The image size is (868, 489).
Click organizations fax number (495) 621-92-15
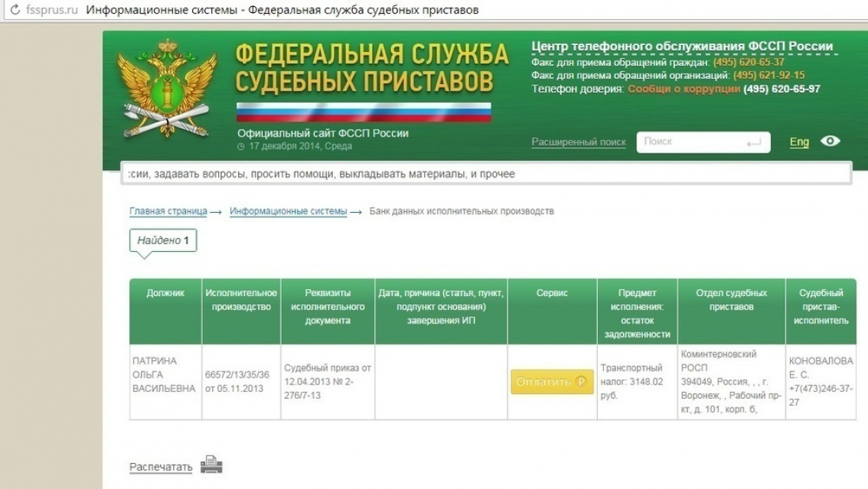[769, 76]
